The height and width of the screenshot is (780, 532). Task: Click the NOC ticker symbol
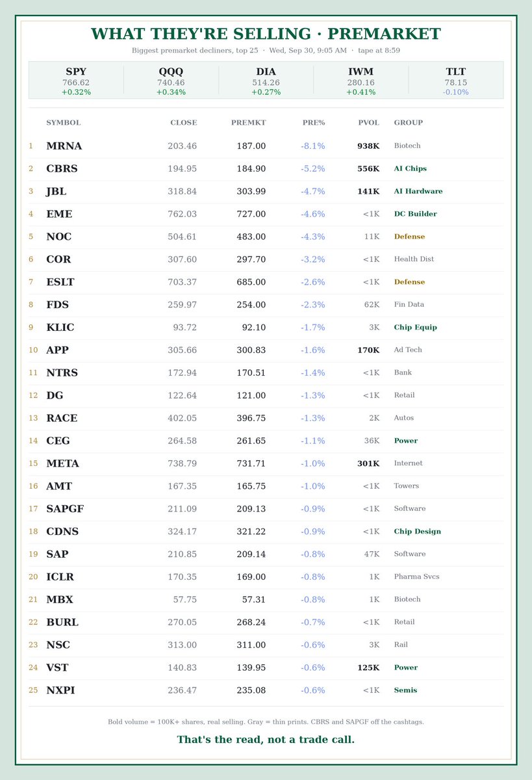coord(58,237)
